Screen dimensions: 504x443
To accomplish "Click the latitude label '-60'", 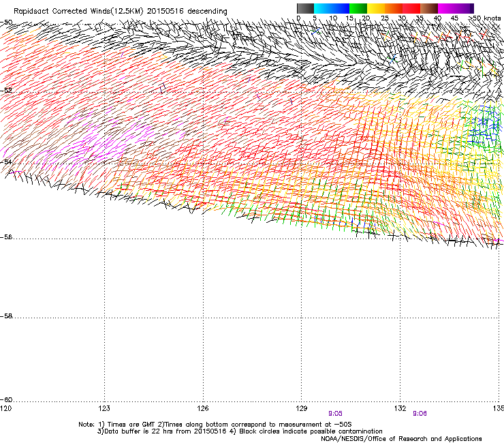I will 6,399.
